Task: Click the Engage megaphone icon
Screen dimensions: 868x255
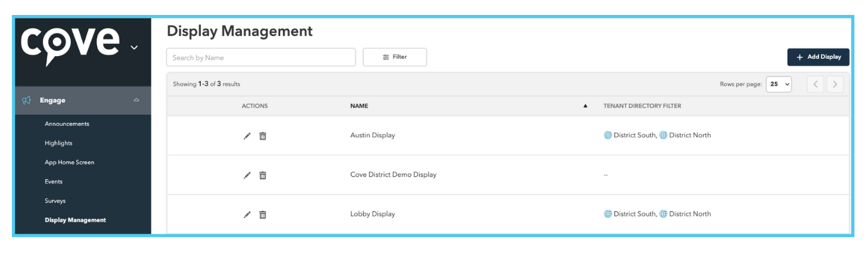Action: point(27,100)
